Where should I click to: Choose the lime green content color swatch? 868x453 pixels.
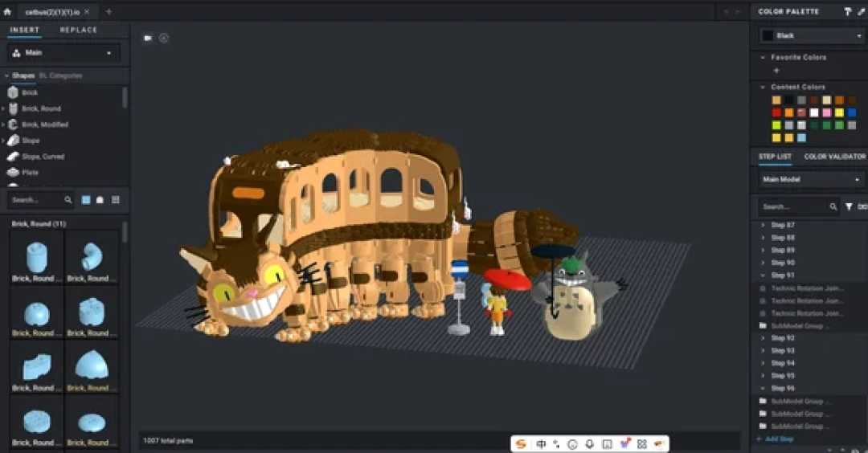[x=776, y=125]
